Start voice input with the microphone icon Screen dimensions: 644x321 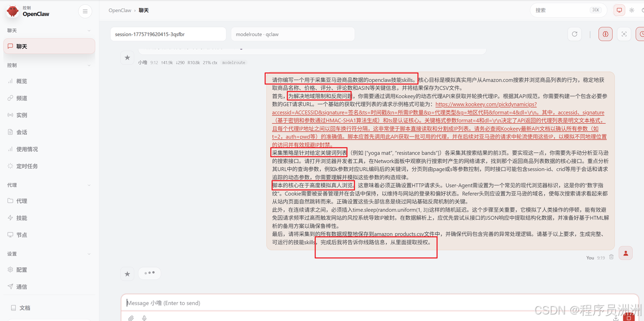point(144,318)
